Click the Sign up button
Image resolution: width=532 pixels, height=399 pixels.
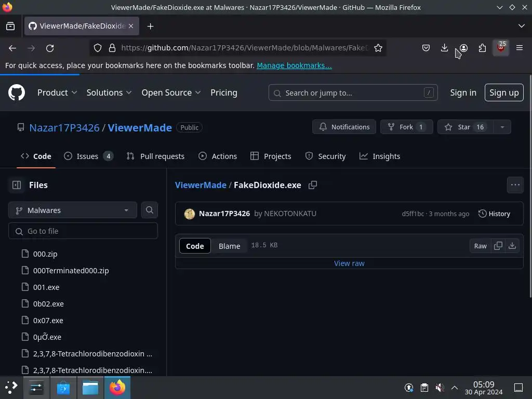coord(504,92)
